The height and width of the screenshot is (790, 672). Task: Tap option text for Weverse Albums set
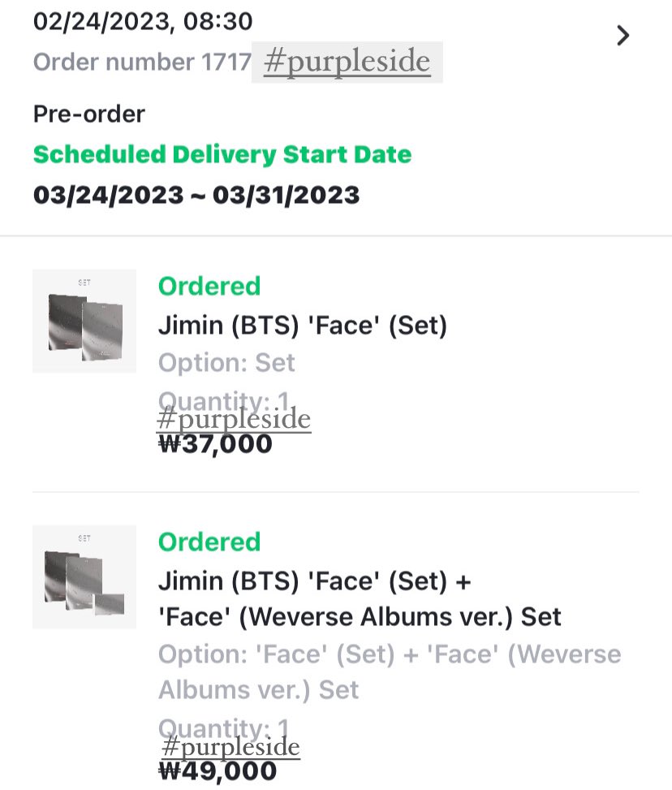[x=390, y=672]
